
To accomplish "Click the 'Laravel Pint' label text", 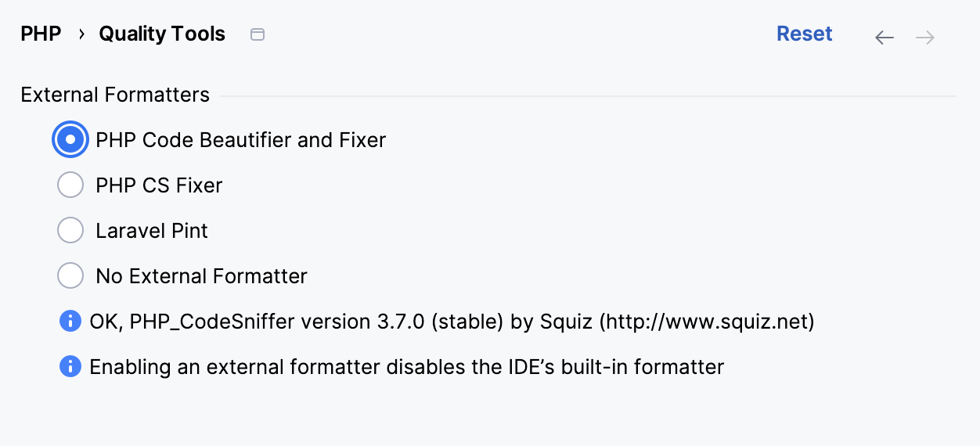I will coord(152,231).
